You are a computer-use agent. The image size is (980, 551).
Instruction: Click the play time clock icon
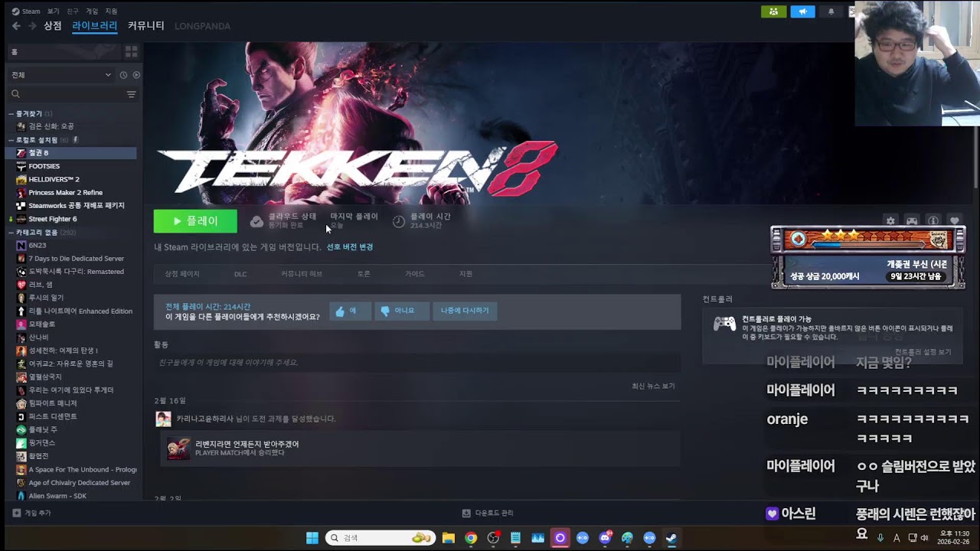click(399, 221)
